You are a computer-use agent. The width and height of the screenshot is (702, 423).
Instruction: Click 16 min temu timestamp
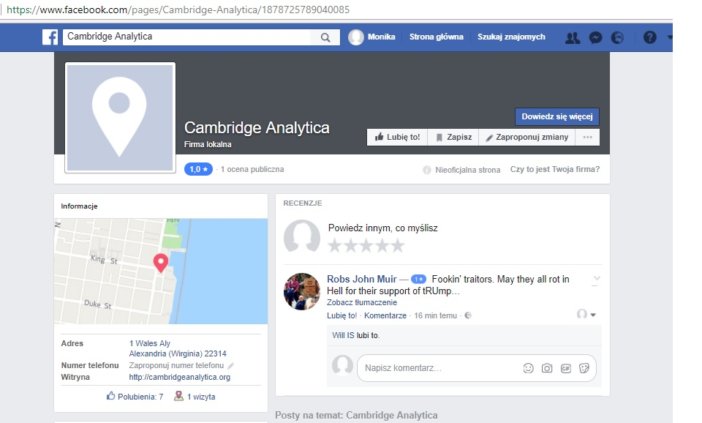pos(436,316)
